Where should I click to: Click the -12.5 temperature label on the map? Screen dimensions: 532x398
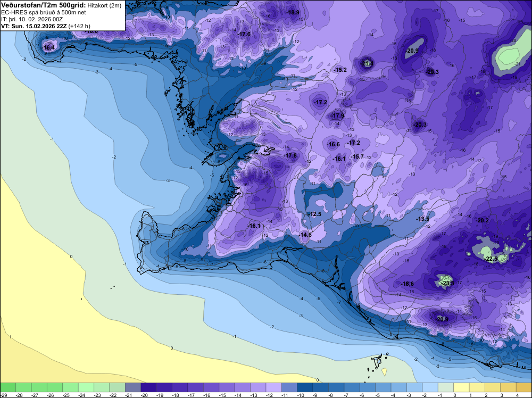[x=315, y=214]
